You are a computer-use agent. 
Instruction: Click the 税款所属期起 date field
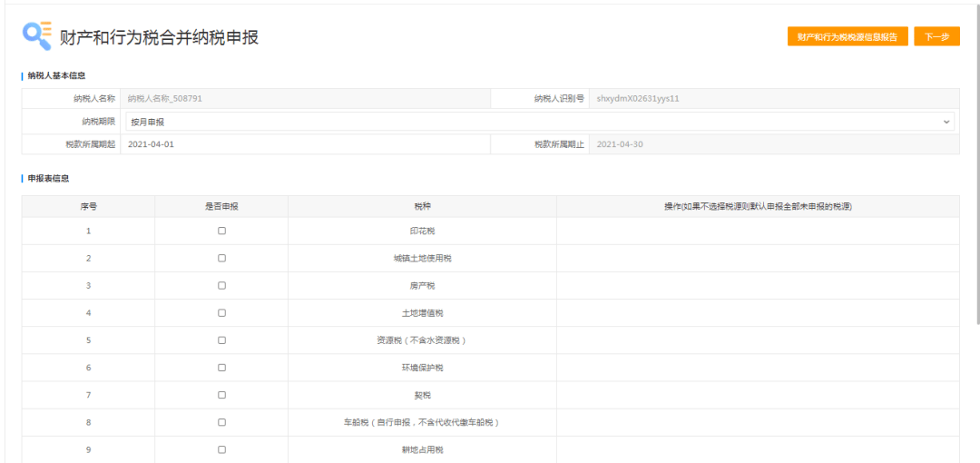304,144
